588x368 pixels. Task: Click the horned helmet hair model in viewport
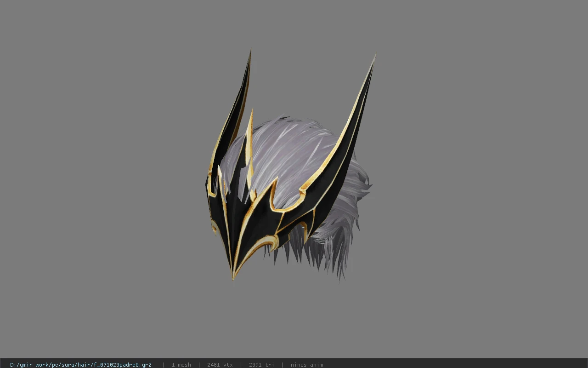(x=290, y=166)
